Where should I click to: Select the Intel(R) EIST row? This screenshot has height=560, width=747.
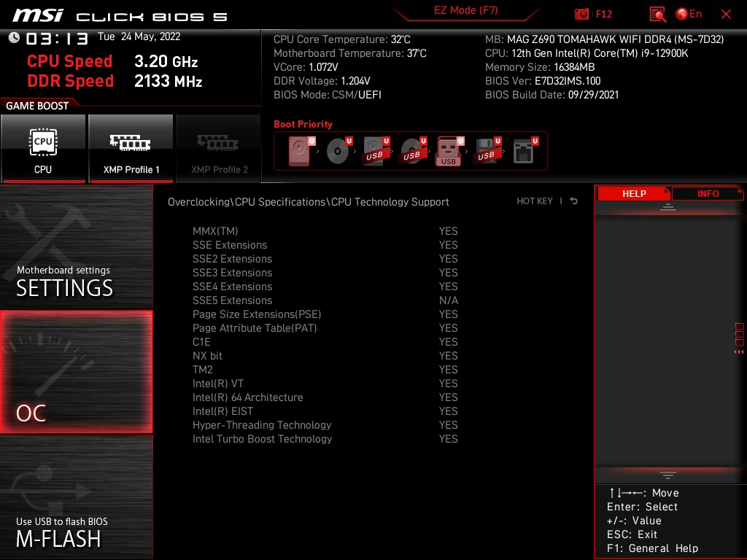click(325, 411)
